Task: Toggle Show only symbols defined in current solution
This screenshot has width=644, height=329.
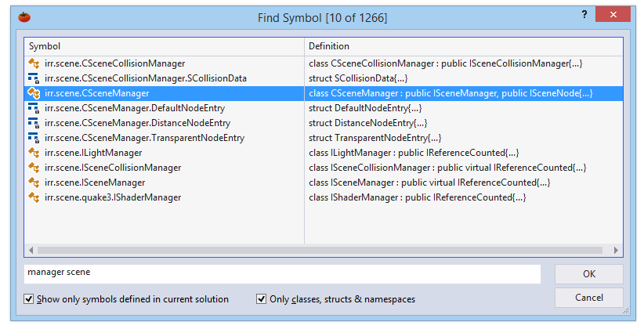Action: click(29, 299)
